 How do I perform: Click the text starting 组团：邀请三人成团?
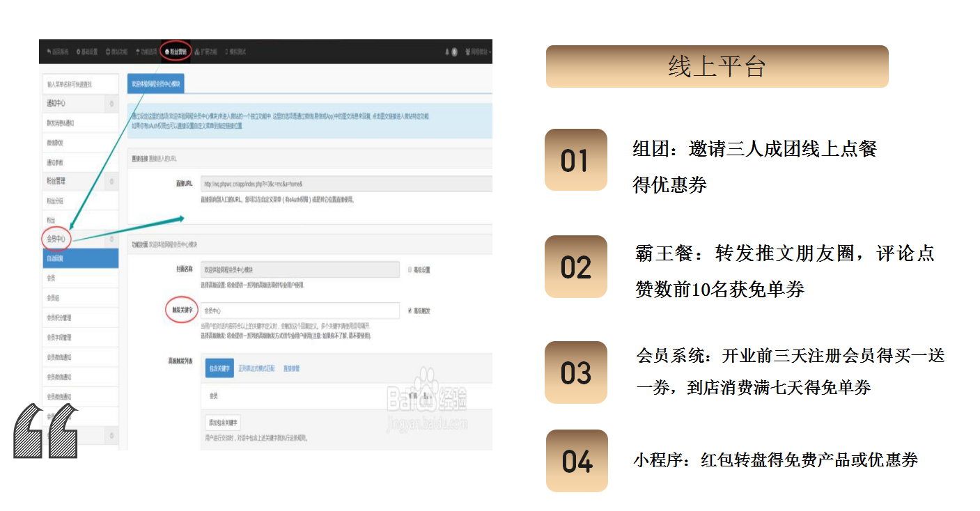coord(754,166)
